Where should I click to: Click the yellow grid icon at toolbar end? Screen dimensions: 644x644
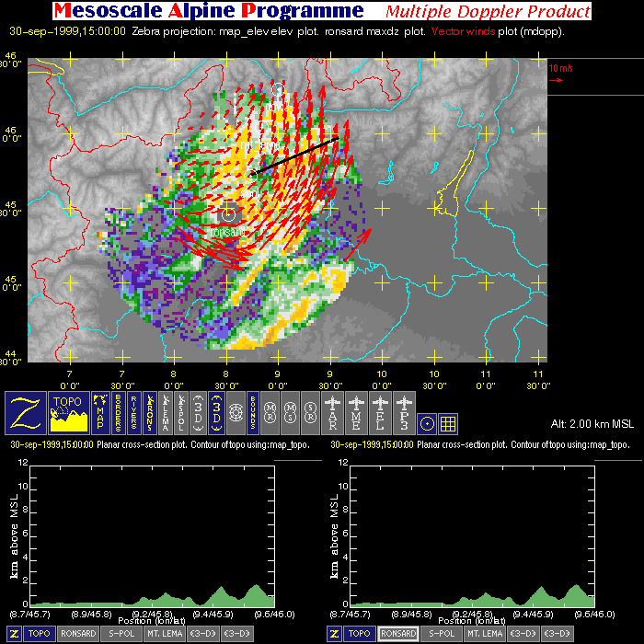pos(448,423)
